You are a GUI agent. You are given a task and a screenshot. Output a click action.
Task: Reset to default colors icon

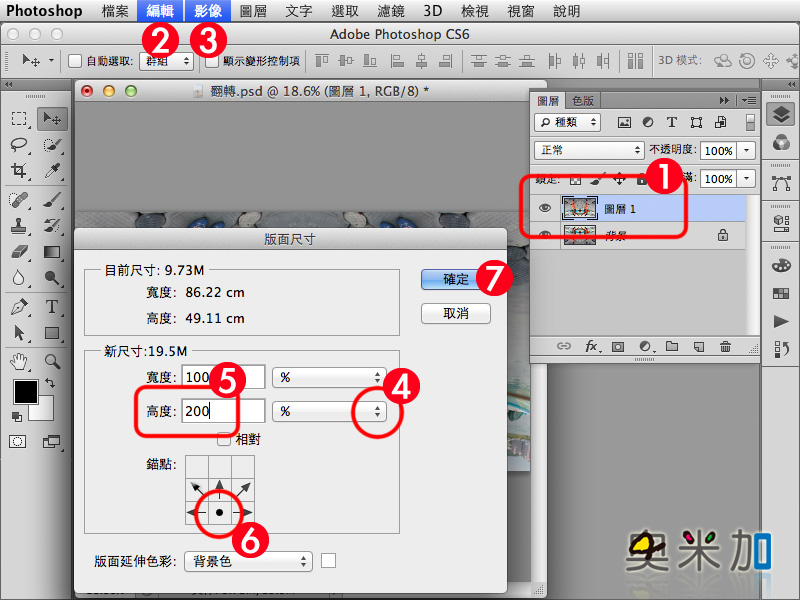coord(17,416)
